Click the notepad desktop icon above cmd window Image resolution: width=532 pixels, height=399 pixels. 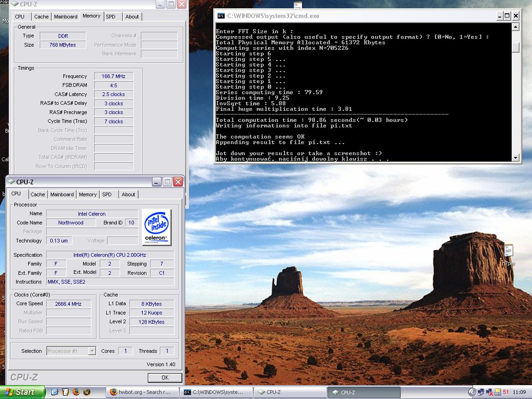298,5
